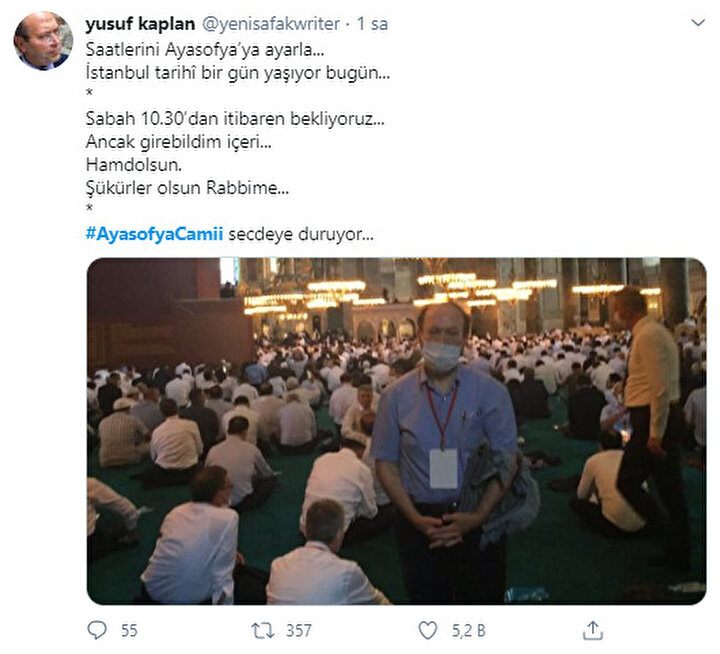720x654 pixels.
Task: Open the #AyasofyaCamii hashtag
Action: point(154,234)
